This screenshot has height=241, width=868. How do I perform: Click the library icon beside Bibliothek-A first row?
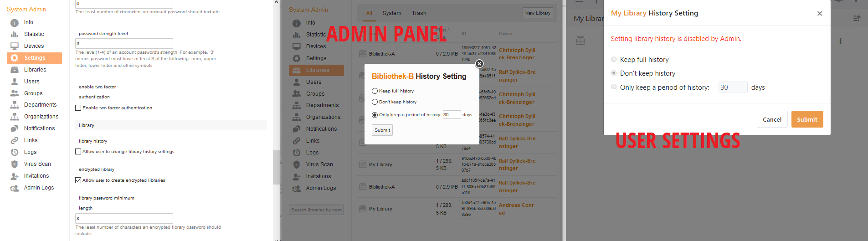[x=363, y=54]
